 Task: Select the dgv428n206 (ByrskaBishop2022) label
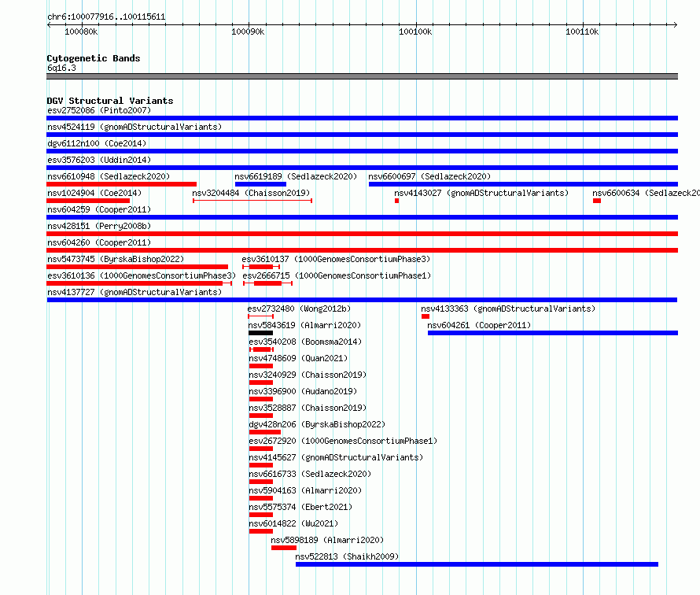coord(317,424)
